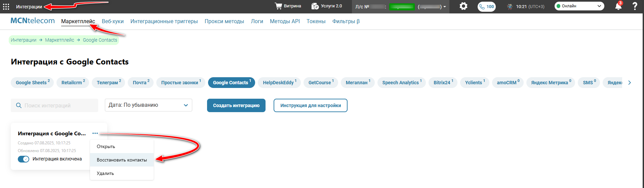The height and width of the screenshot is (188, 644).
Task: Select Мегаплан integration chip
Action: [x=358, y=83]
